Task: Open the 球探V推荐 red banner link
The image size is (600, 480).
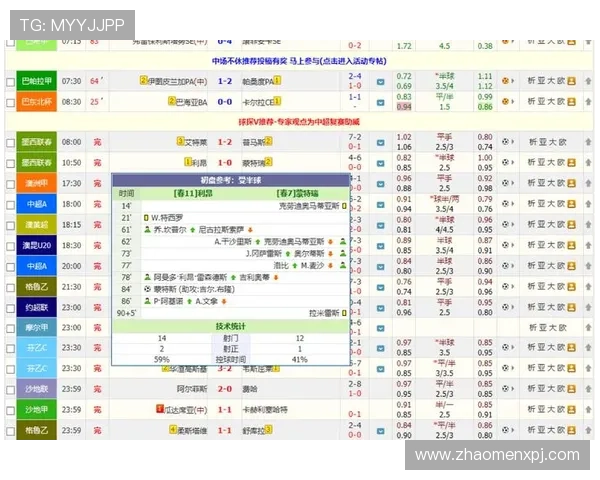Action: 299,122
